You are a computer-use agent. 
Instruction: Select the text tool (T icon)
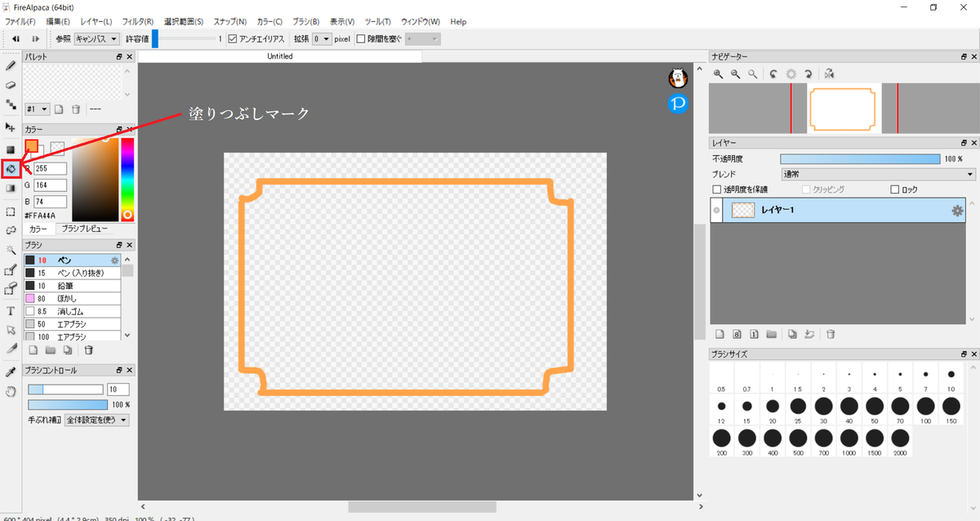click(x=11, y=311)
